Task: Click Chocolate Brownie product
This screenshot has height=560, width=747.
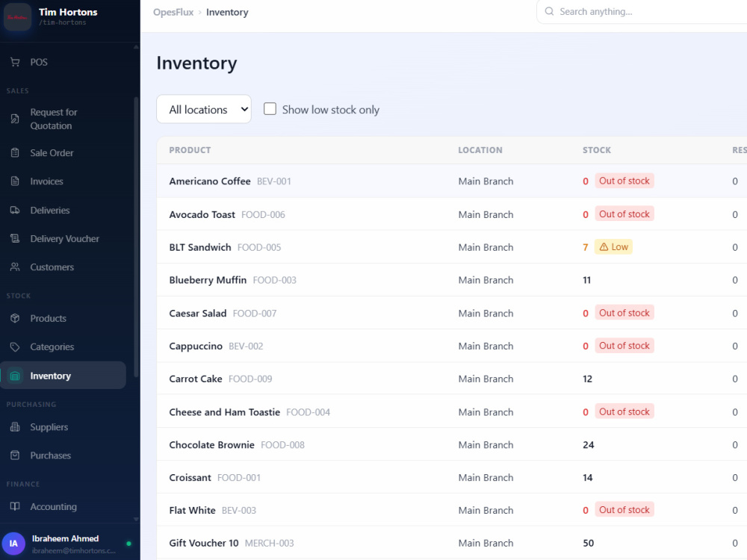Action: tap(211, 445)
